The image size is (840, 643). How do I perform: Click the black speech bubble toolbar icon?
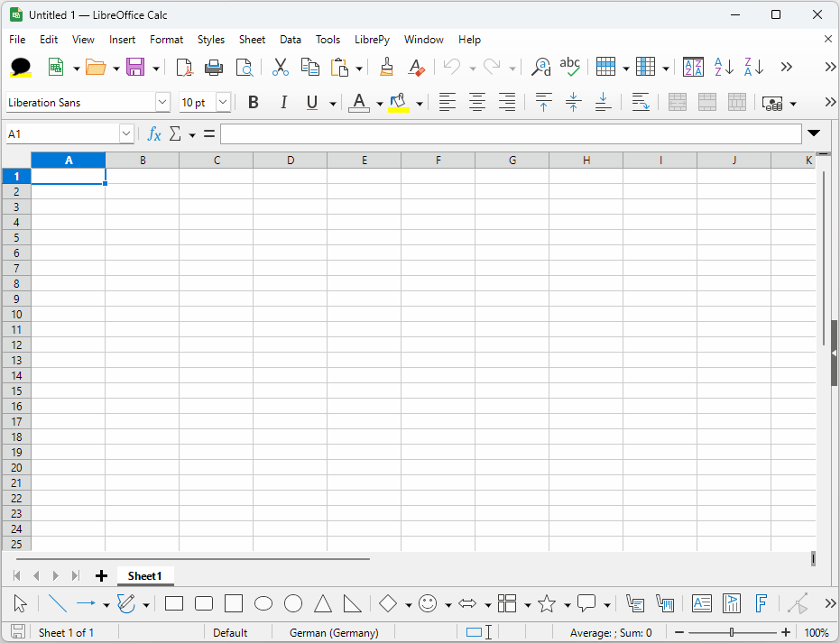21,67
